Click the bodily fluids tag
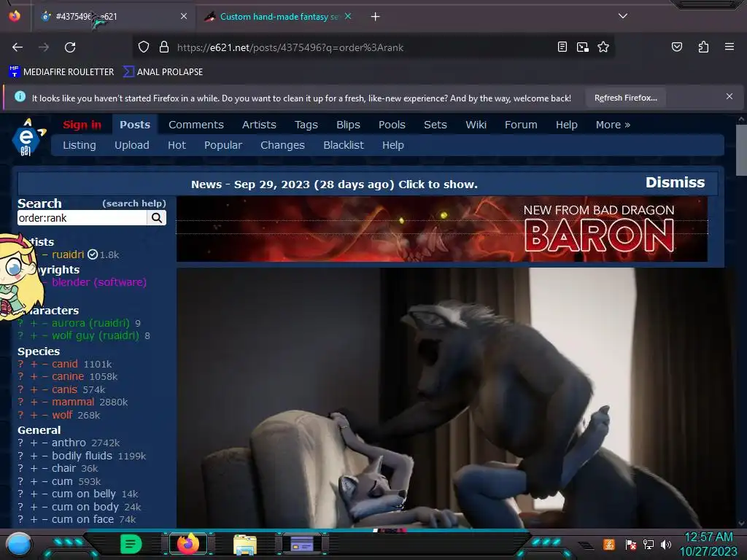Screen dimensions: 747x560 coord(82,456)
